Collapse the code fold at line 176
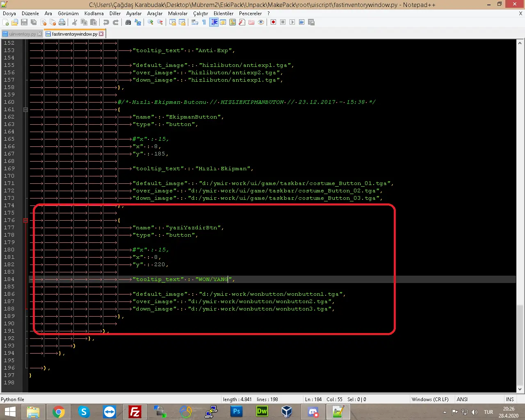Image resolution: width=525 pixels, height=420 pixels. (x=25, y=220)
